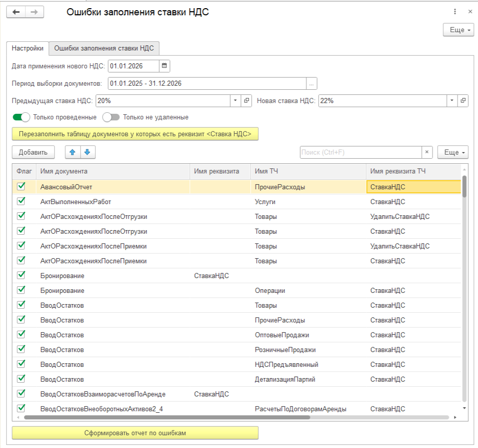Screen dimensions: 478x448
Task: Open the new VAT rate 22% item
Action: [x=463, y=101]
